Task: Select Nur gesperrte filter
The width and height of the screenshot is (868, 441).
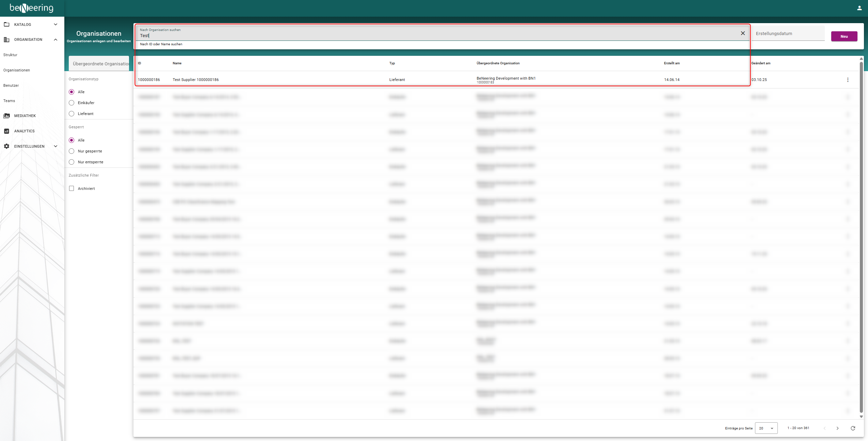Action: click(71, 151)
